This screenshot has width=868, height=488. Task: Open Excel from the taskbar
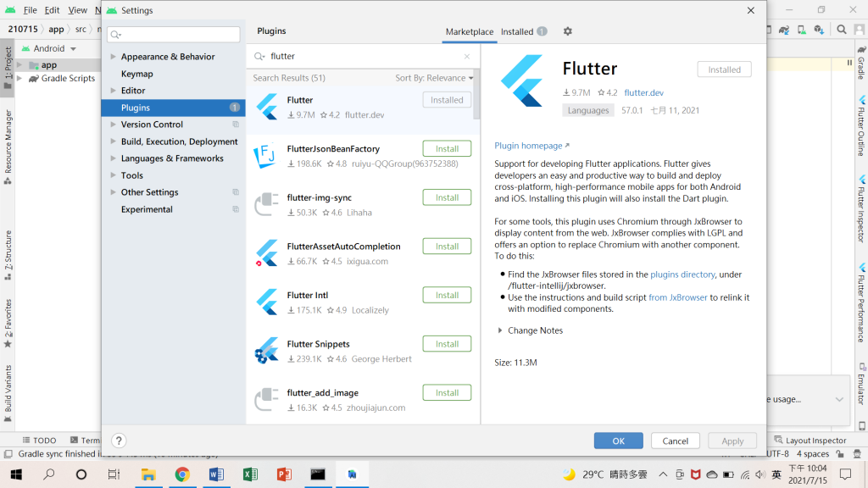pos(250,474)
